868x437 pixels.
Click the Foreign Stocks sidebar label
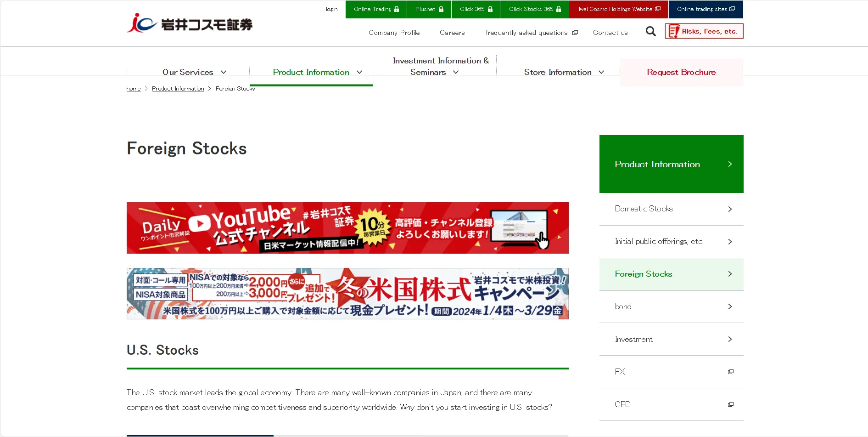644,274
